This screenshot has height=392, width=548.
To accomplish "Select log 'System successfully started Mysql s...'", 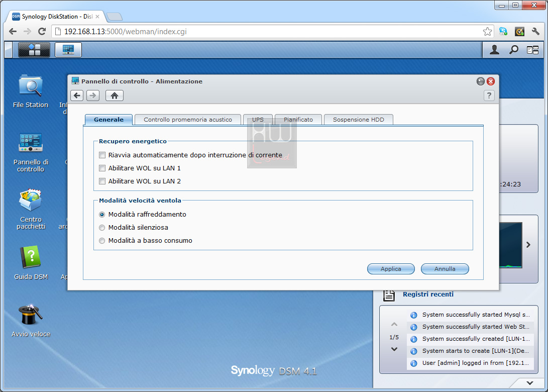I will tap(471, 315).
